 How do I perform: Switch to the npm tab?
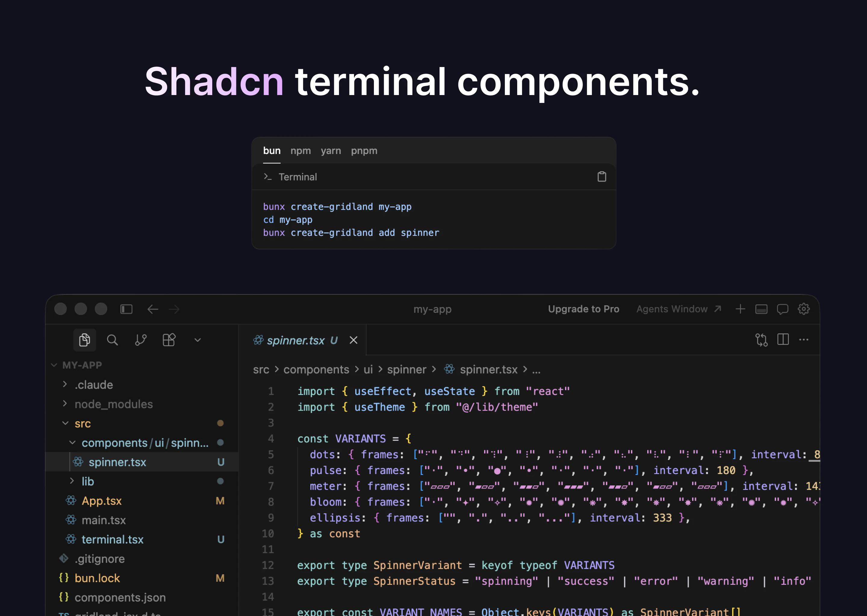[300, 151]
